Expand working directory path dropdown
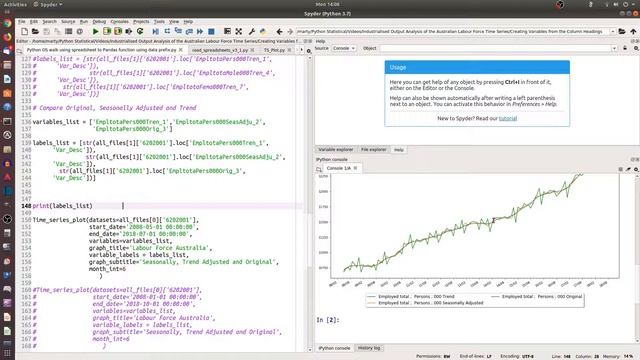640x360 pixels. coord(613,31)
